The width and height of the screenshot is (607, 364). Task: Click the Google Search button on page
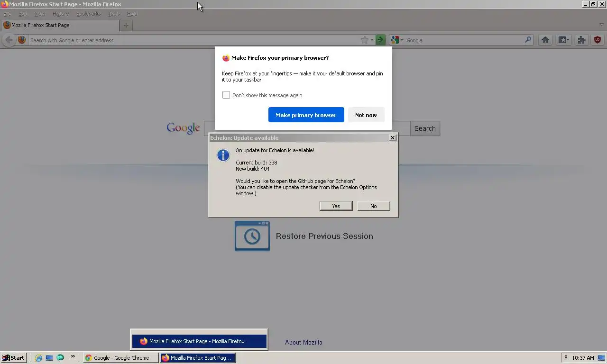point(425,128)
